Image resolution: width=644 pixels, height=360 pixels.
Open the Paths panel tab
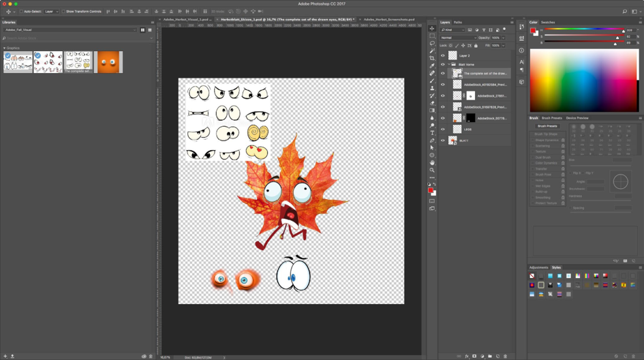pyautogui.click(x=458, y=22)
